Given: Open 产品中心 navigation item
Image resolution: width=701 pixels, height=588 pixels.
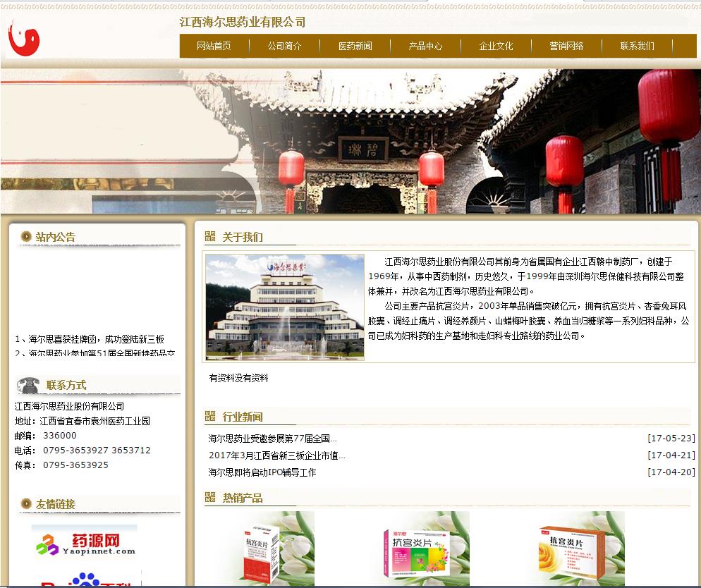Looking at the screenshot, I should 425,46.
